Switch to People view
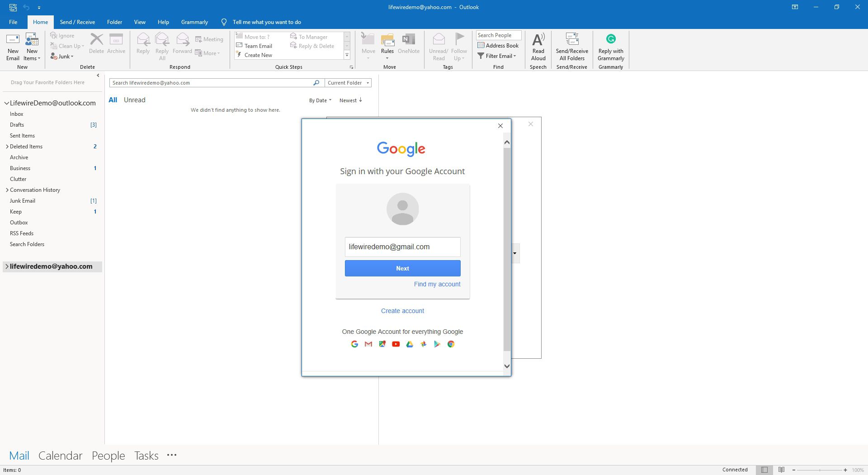868x475 pixels. (108, 456)
